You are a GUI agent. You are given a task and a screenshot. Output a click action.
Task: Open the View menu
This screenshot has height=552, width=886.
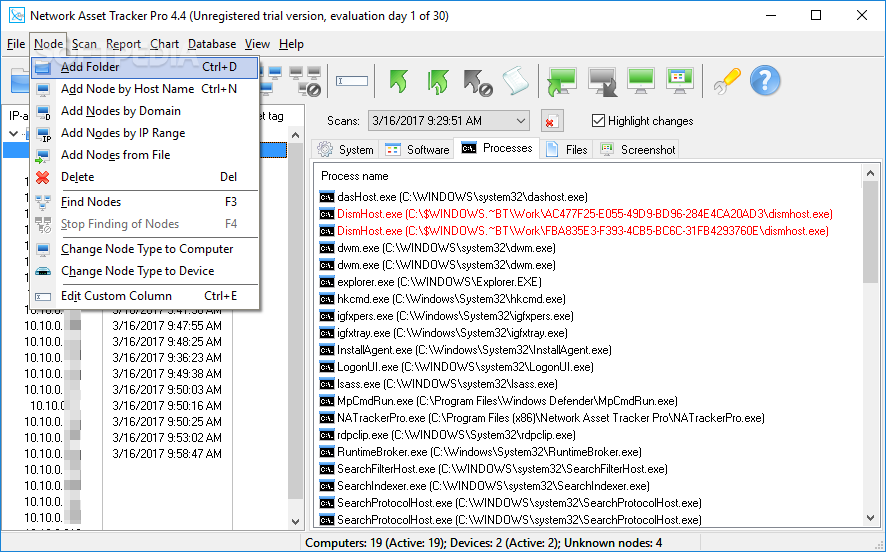257,44
